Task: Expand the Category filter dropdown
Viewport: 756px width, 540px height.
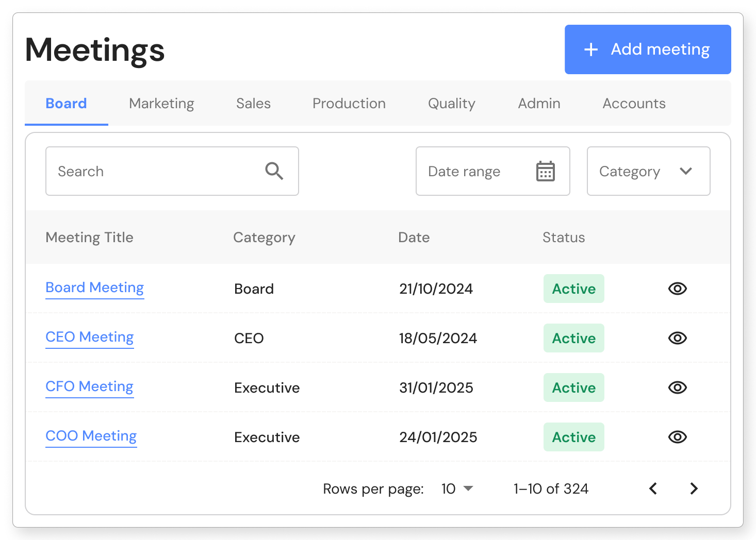Action: (x=648, y=171)
